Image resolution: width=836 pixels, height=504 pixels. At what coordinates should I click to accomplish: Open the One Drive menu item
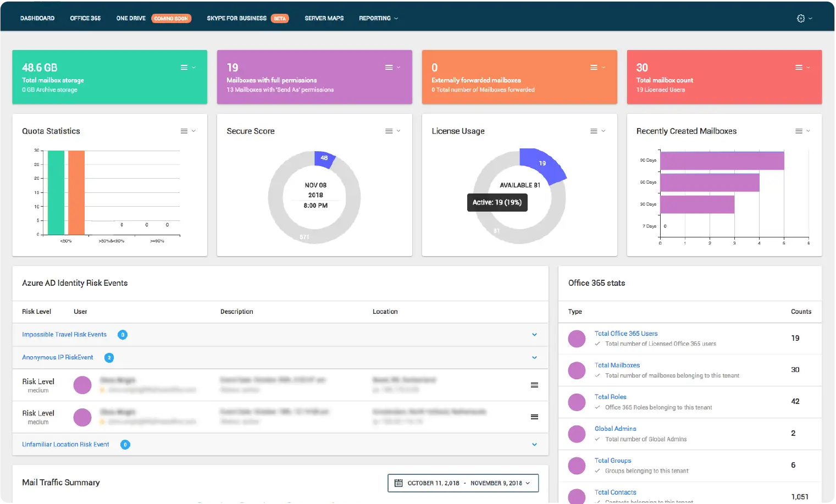click(131, 18)
